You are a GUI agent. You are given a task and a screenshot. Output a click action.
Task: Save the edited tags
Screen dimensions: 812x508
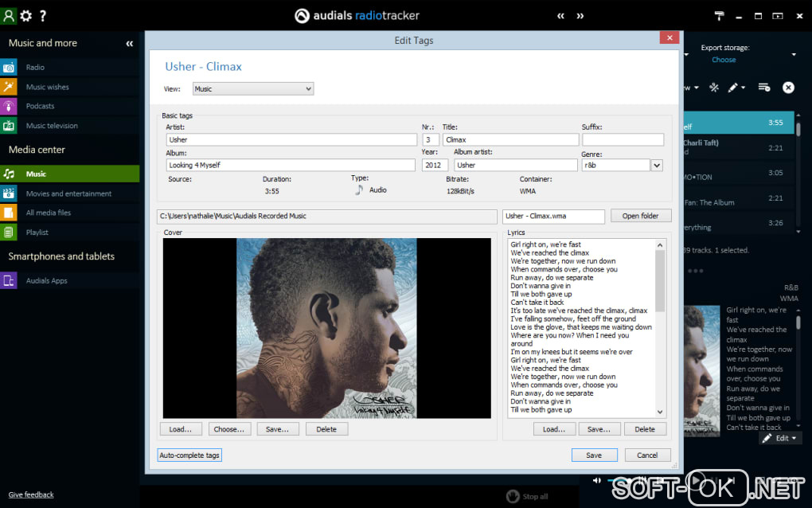594,455
